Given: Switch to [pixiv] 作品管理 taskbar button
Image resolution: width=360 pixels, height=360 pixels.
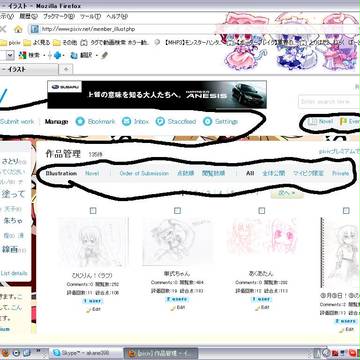Looking at the screenshot, I should click(161, 353).
